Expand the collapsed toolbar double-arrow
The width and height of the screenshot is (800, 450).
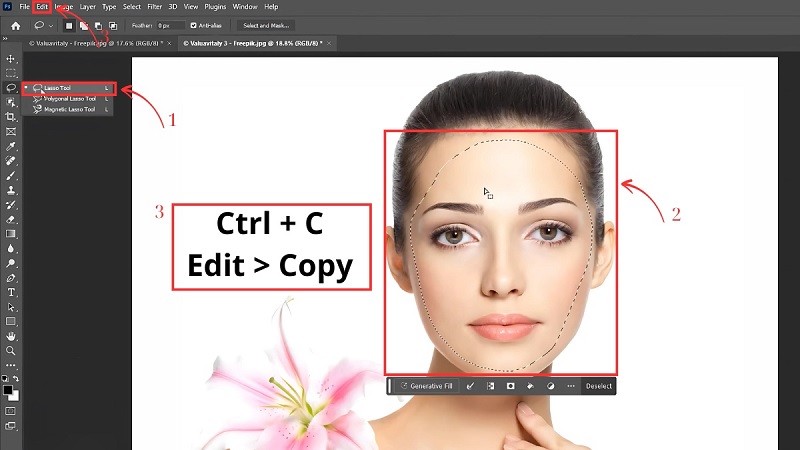coord(5,39)
